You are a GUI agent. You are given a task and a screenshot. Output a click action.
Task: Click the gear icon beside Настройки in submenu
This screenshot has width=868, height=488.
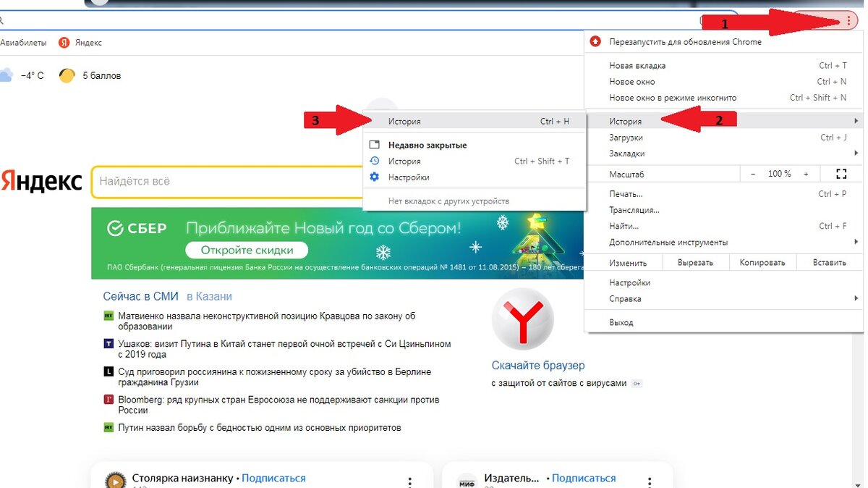pyautogui.click(x=374, y=177)
